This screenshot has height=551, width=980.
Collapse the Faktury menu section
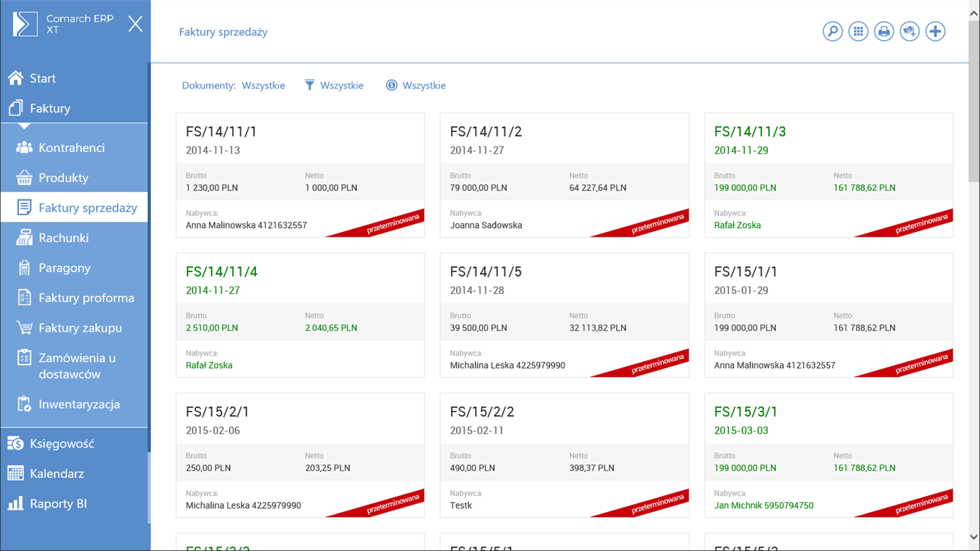50,108
